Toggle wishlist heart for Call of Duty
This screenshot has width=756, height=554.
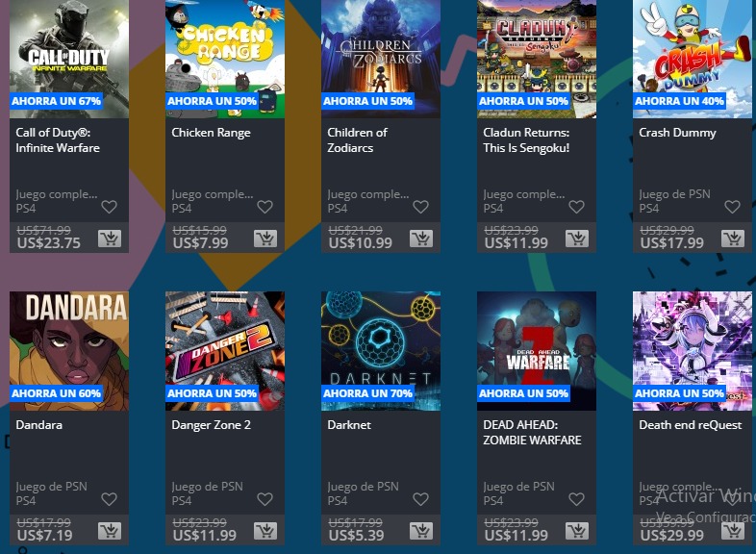coord(109,207)
